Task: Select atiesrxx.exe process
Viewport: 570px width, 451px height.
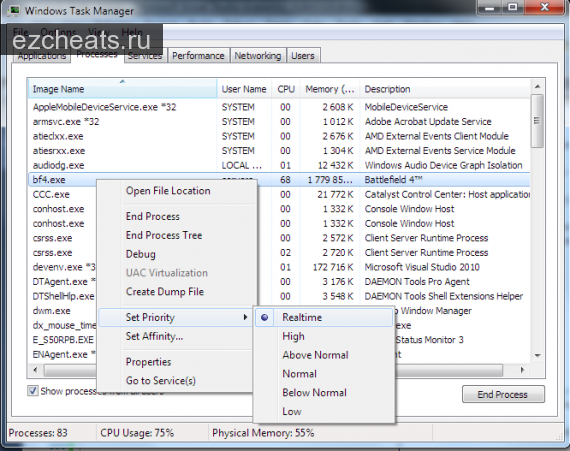Action: 59,151
